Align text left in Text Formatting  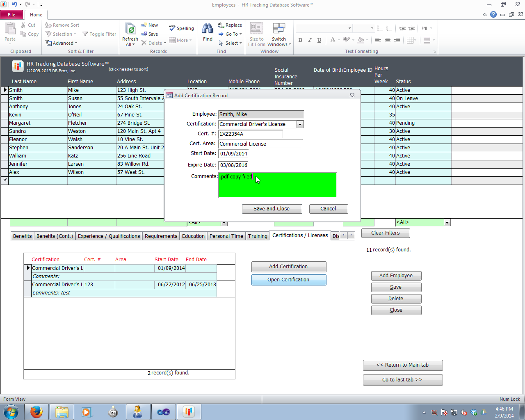pyautogui.click(x=378, y=40)
